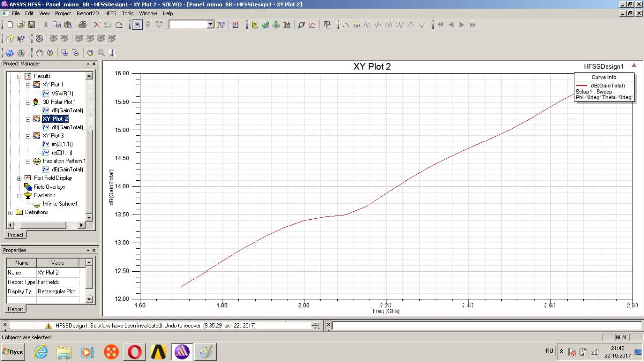This screenshot has height=362, width=644.
Task: Click the Validate green checkmark icon
Action: click(x=265, y=25)
